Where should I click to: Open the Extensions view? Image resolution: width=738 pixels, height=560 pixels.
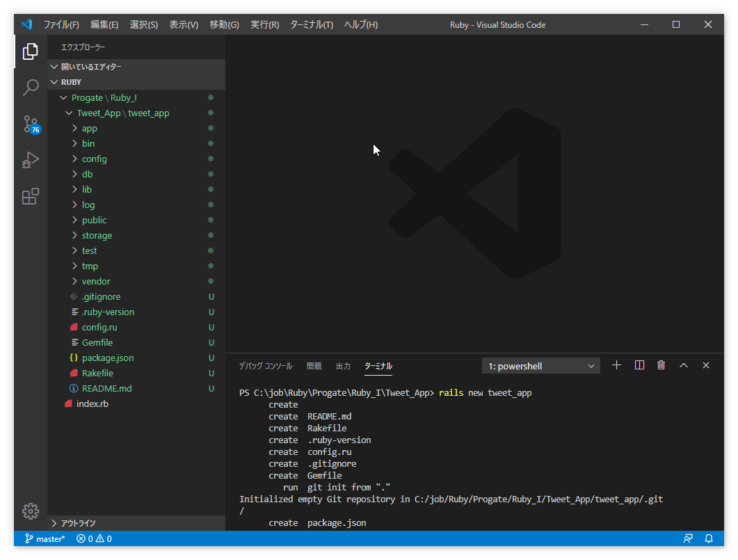coord(31,197)
